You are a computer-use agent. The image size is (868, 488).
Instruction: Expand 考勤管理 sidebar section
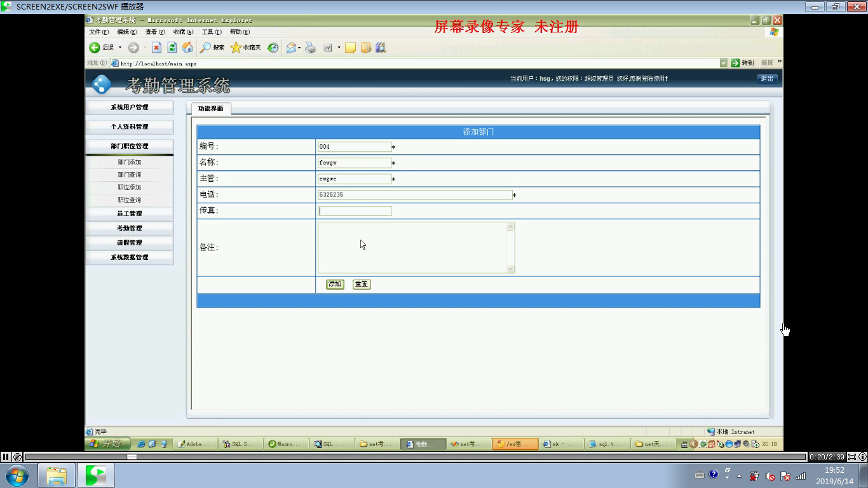tap(130, 228)
